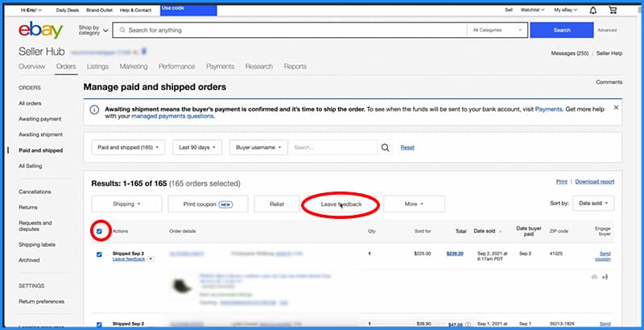Open Requests and disputes in sidebar
Viewport: 644px width, 330px height.
coord(35,225)
